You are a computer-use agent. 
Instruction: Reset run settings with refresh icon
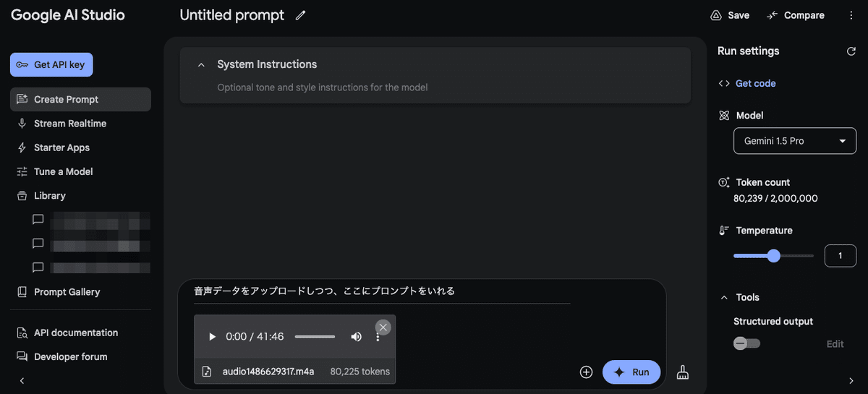coord(851,51)
